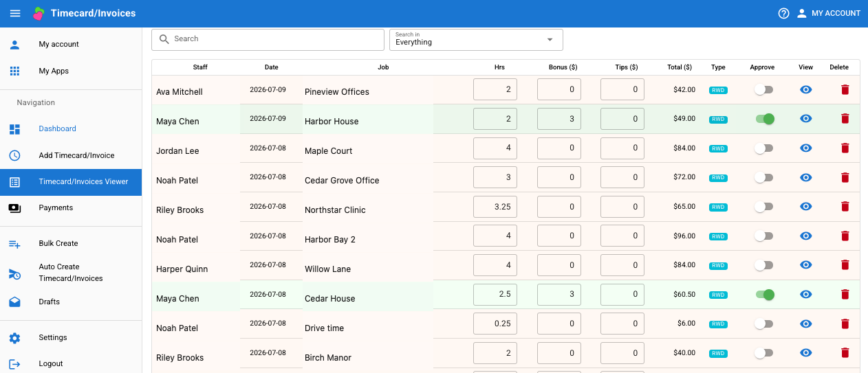Approve Noah Patel Drive time row
Screen dimensions: 868x373
point(763,324)
